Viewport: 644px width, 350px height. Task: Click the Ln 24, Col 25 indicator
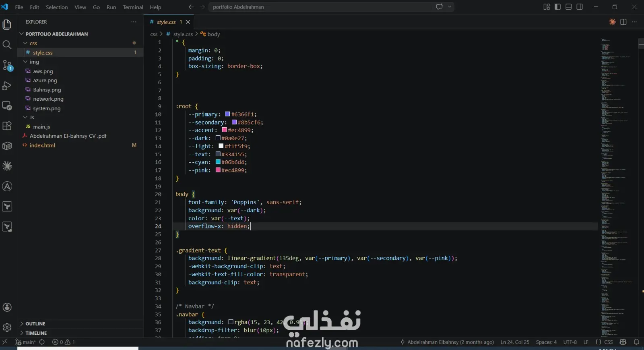(x=515, y=342)
